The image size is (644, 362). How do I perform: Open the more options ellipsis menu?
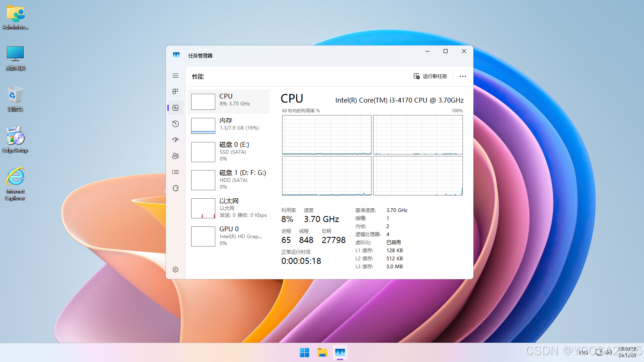tap(463, 76)
